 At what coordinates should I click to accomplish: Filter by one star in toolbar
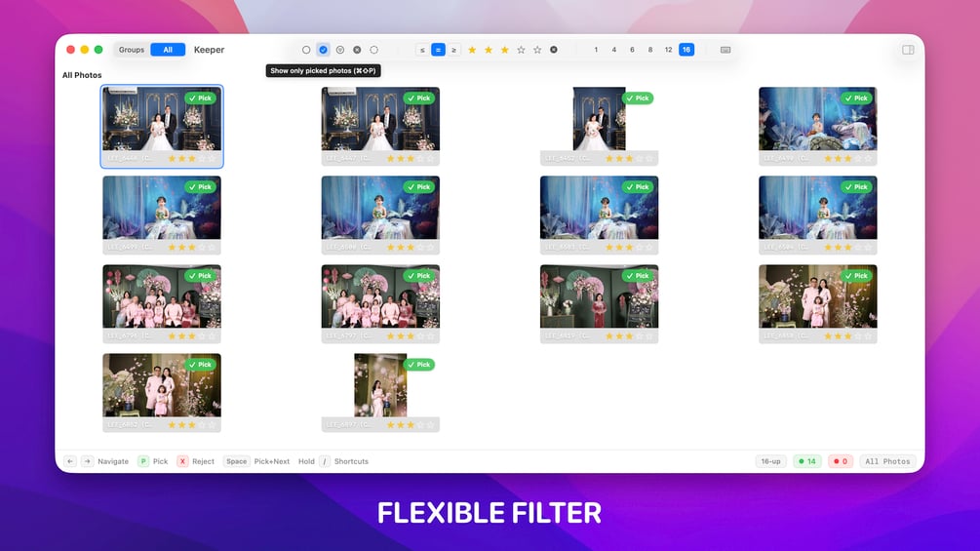472,50
